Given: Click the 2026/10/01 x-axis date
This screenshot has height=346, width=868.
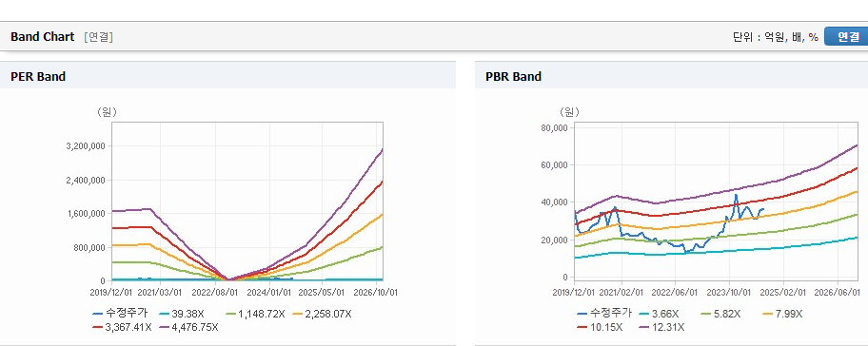Looking at the screenshot, I should [x=377, y=292].
